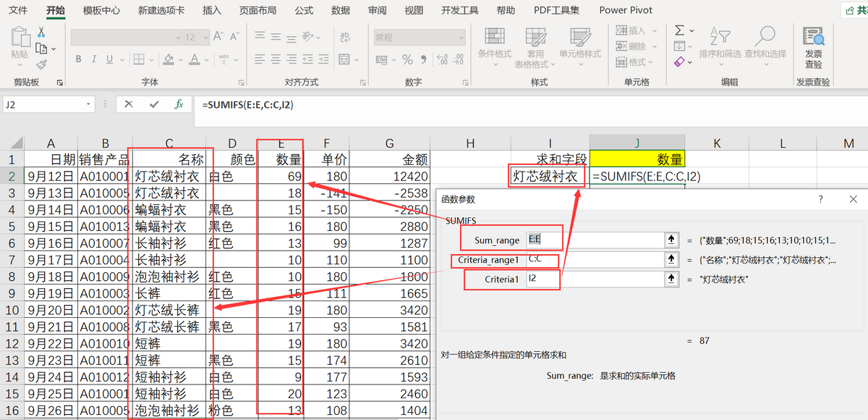
Task: Switch to the 插入 ribbon tab
Action: click(212, 10)
